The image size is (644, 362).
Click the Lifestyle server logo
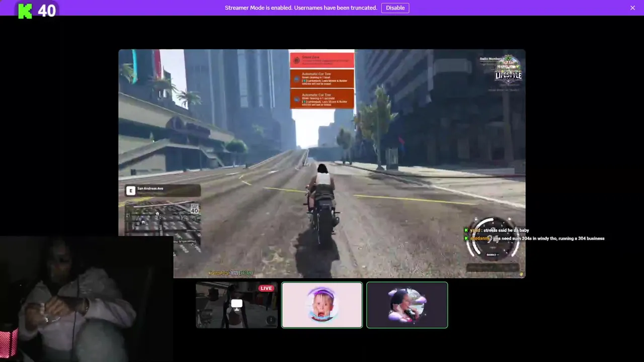coord(508,70)
